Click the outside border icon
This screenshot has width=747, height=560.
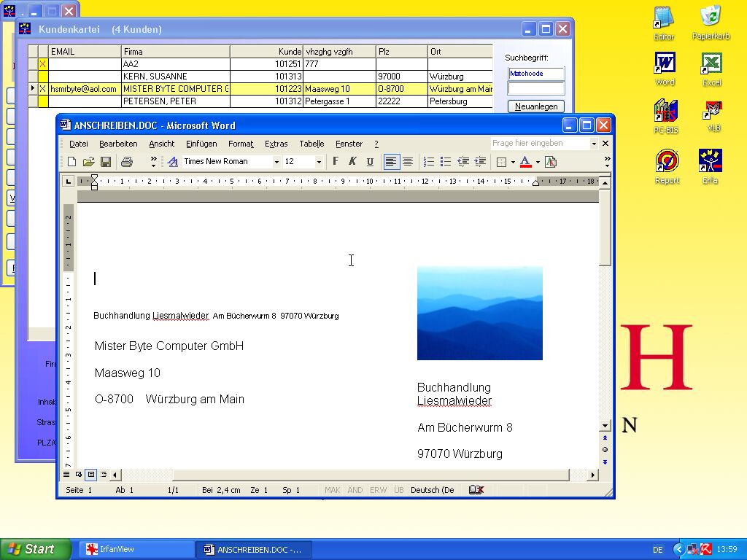501,162
